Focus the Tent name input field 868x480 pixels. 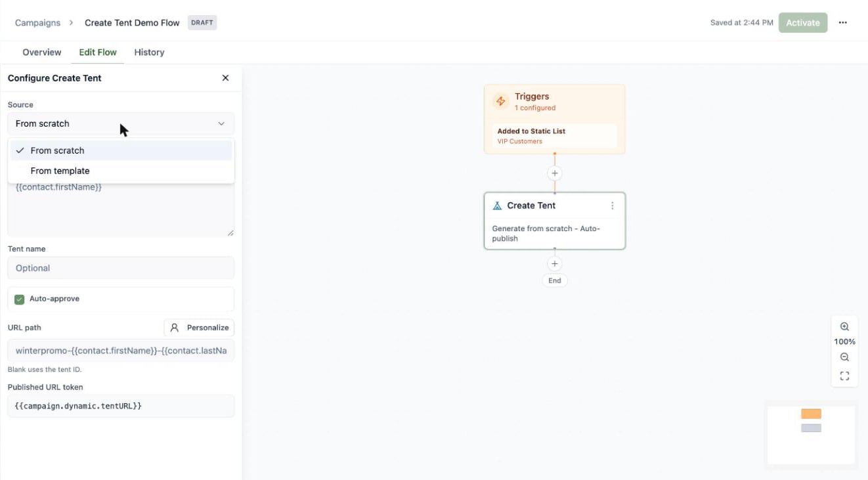121,268
